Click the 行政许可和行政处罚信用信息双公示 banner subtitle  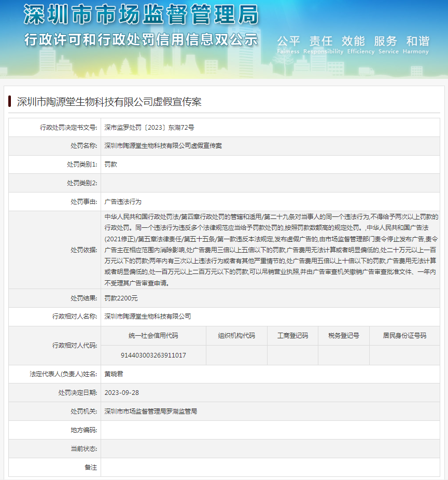pyautogui.click(x=141, y=39)
